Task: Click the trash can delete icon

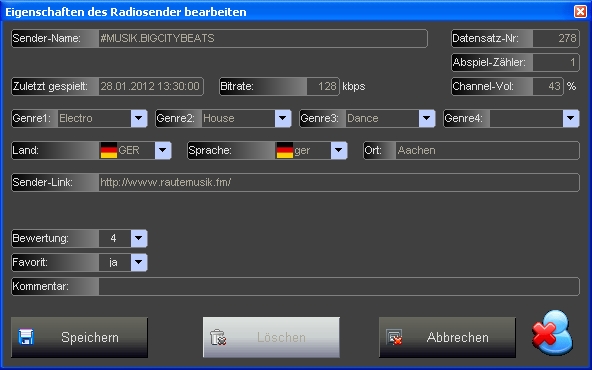Action: (x=218, y=337)
